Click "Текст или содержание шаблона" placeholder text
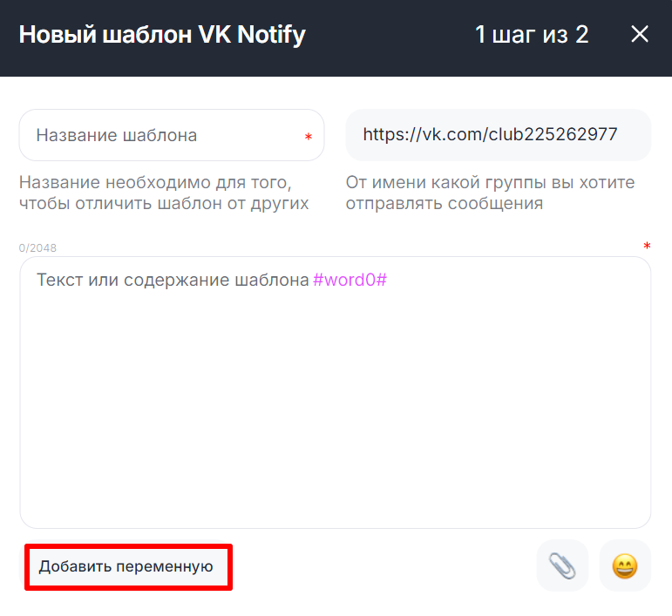The image size is (672, 616). pyautogui.click(x=173, y=281)
